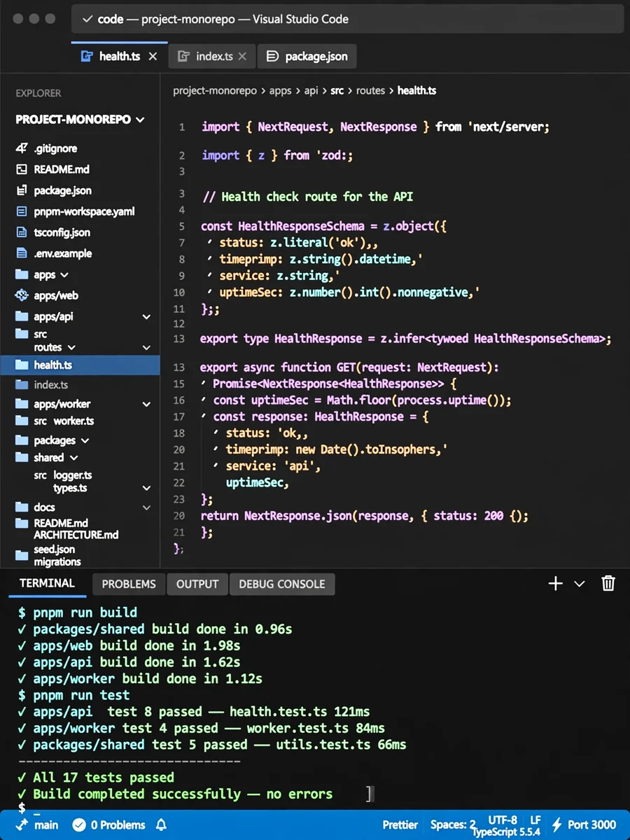
Task: Click Port 3000 status item
Action: coord(584,825)
